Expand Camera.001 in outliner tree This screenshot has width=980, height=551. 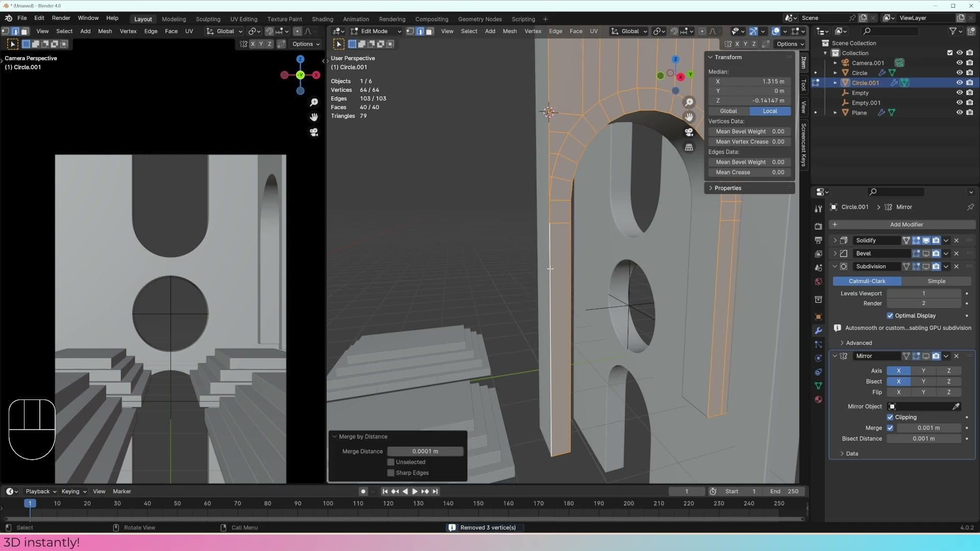click(836, 63)
